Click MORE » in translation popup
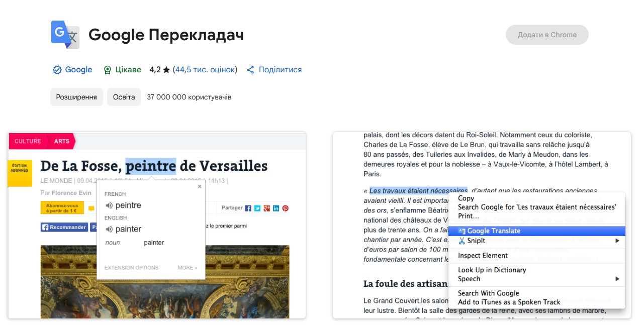Viewport: 644px width, 327px height. (x=187, y=268)
